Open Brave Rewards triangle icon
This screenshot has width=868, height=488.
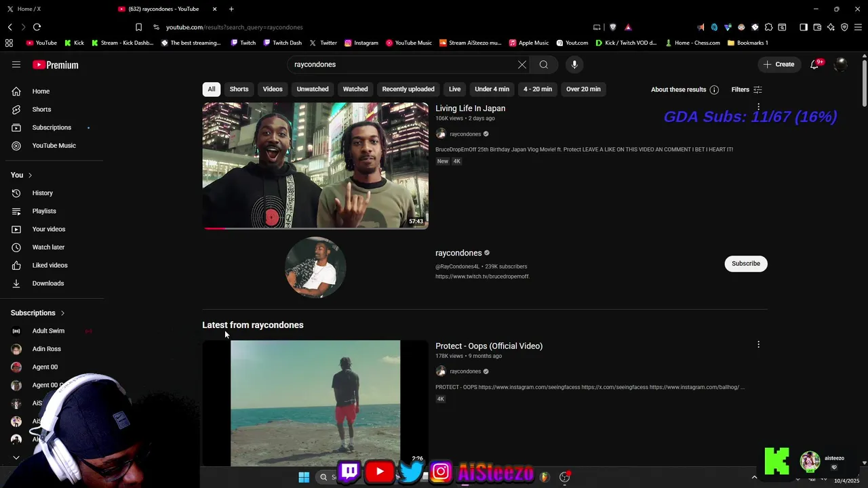(x=628, y=27)
